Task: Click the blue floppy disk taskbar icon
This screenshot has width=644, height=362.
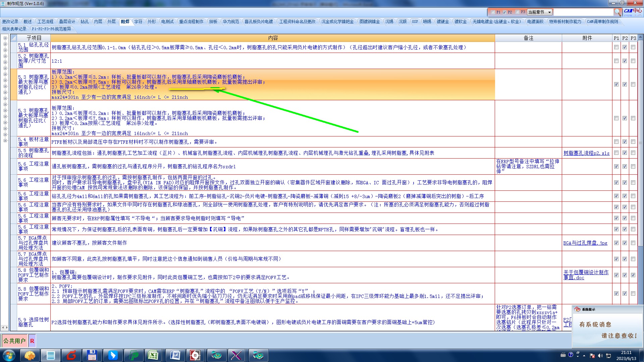Action: (92, 355)
